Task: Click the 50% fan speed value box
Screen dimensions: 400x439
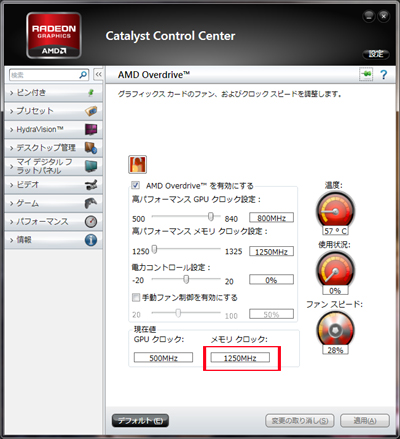Action: click(x=271, y=314)
